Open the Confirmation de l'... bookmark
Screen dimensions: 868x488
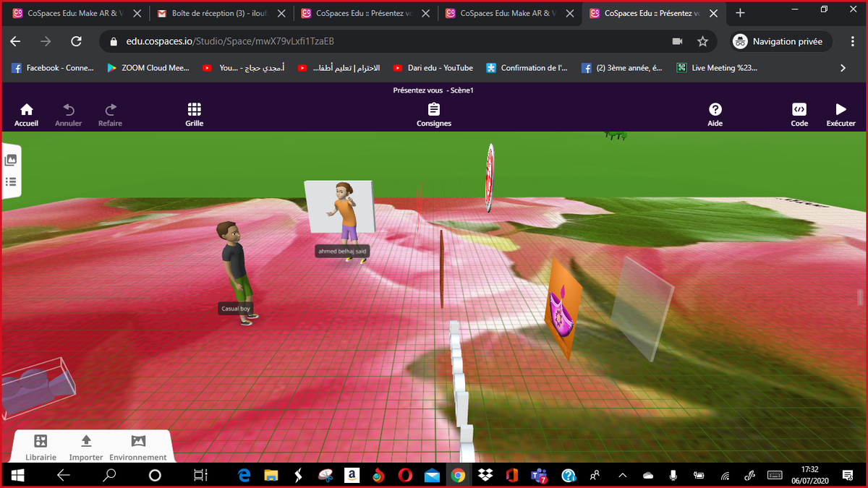(527, 68)
